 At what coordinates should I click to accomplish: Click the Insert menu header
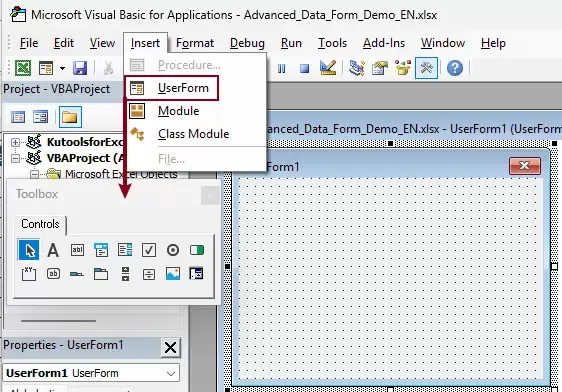(145, 43)
